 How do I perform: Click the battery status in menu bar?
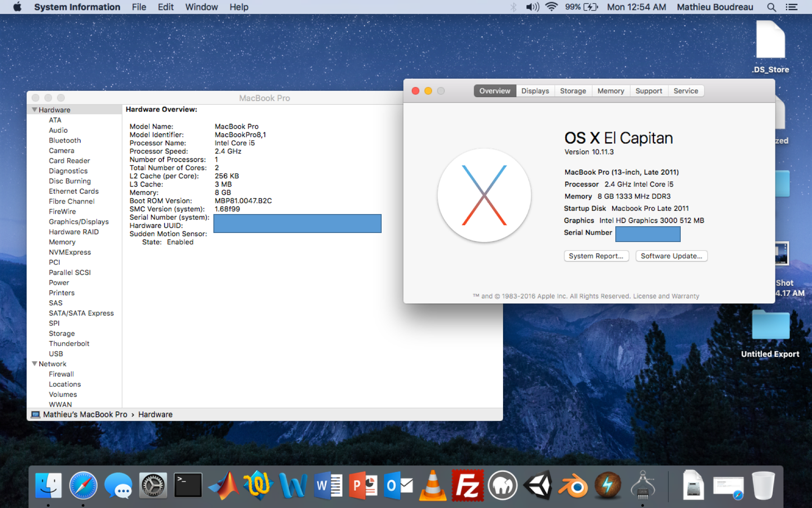click(x=581, y=7)
